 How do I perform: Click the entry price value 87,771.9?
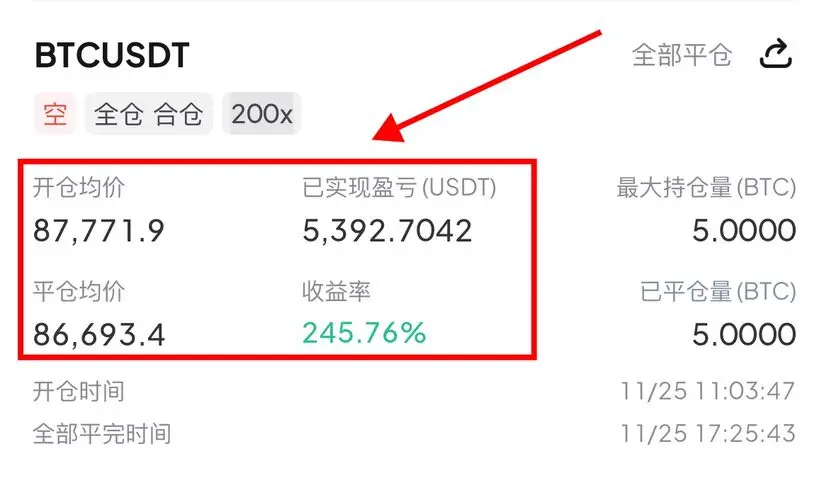(x=99, y=231)
